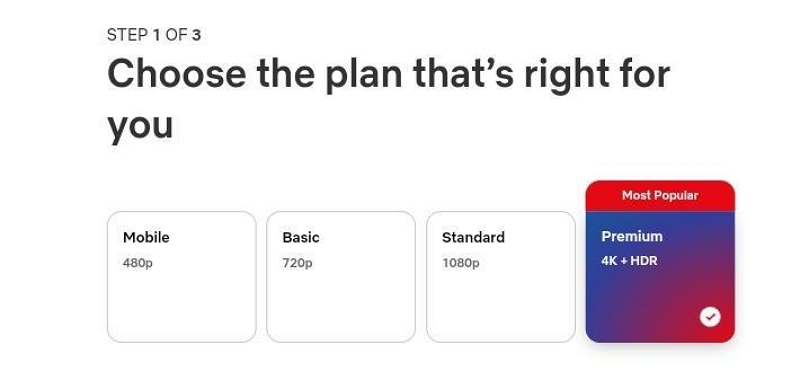Click the Basic plan title text
Screen dimensions: 800x371
pyautogui.click(x=301, y=237)
